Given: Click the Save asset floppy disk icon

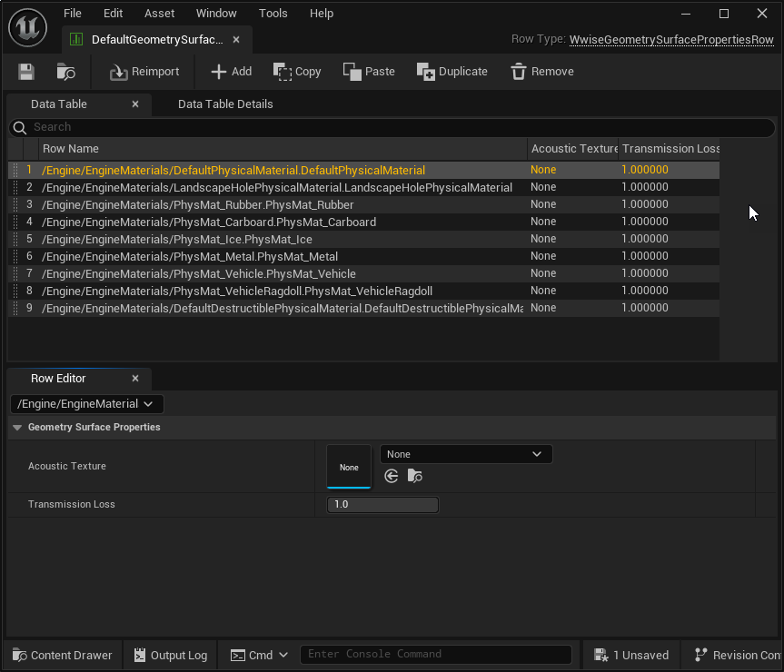Looking at the screenshot, I should pyautogui.click(x=26, y=72).
